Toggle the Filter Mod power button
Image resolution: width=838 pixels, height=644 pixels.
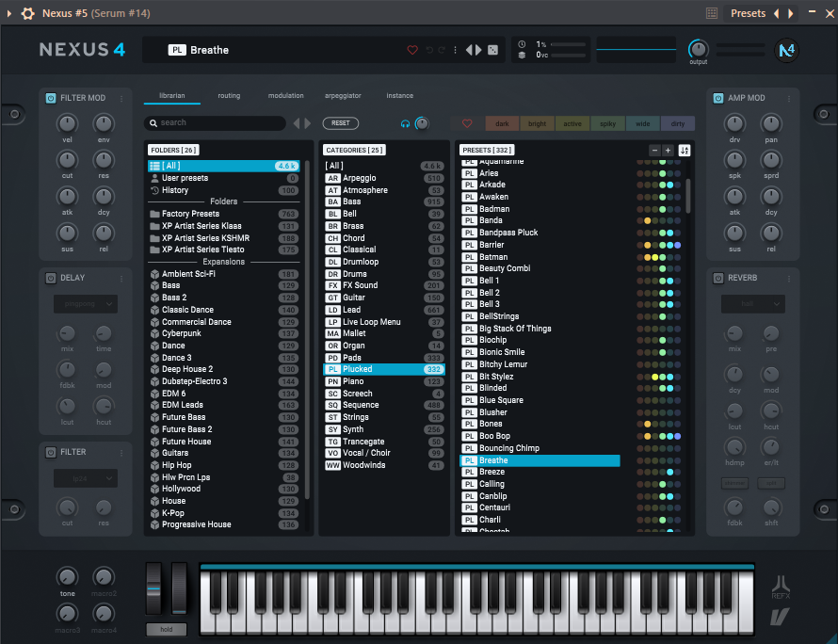51,98
